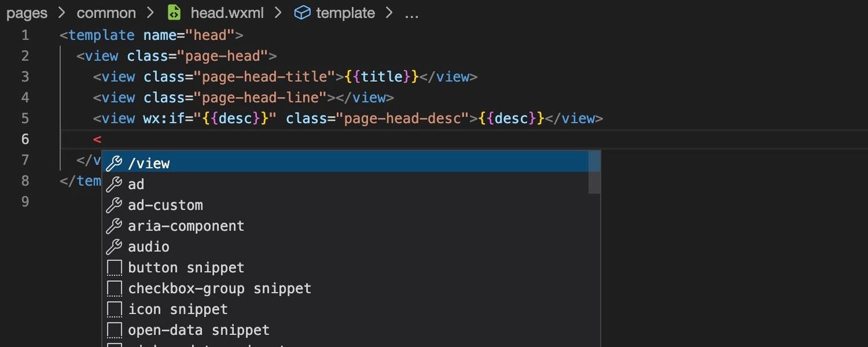The image size is (868, 347).
Task: Expand chevron after head.wxml breadcrumb
Action: coord(278,13)
